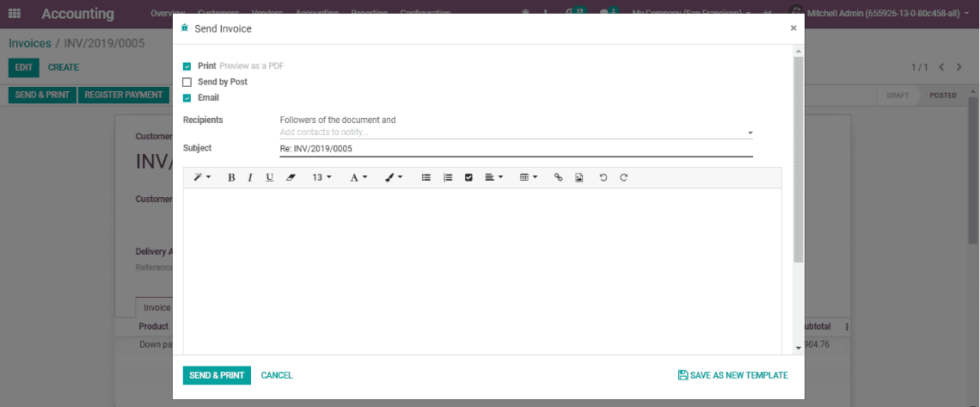Click the Draft status stage
Viewport: 980px width, 407px height.
[898, 96]
